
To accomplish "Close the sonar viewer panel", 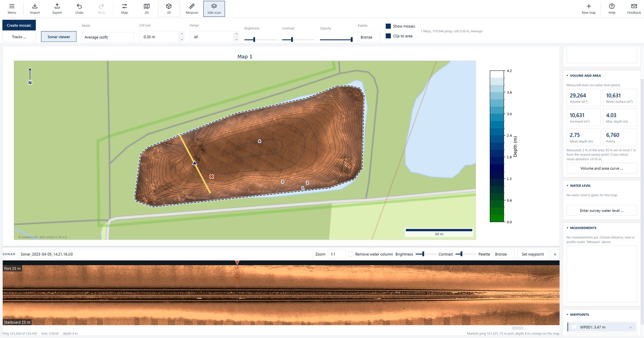I will coord(555,254).
